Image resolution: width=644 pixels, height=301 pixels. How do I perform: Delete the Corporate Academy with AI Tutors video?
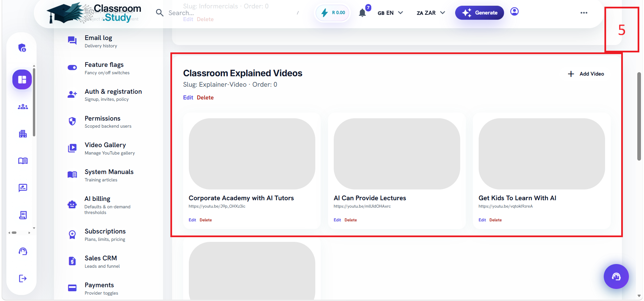pyautogui.click(x=206, y=220)
